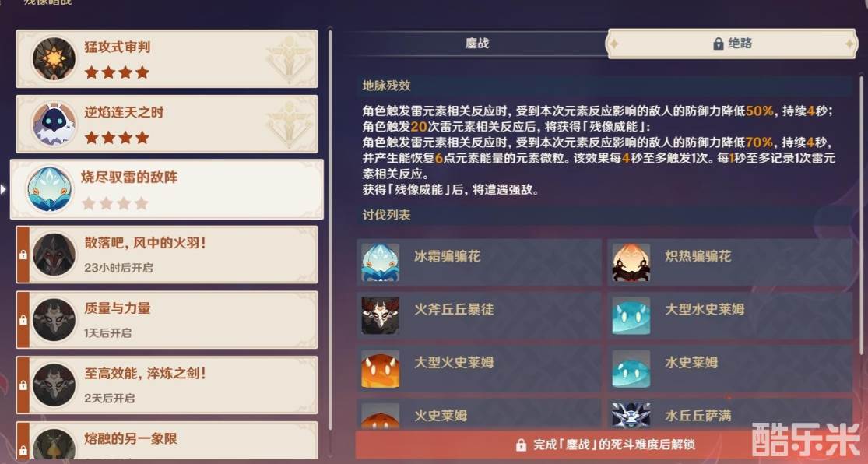Click the 大型水史莱姆 icon
868x464 pixels.
coord(631,315)
